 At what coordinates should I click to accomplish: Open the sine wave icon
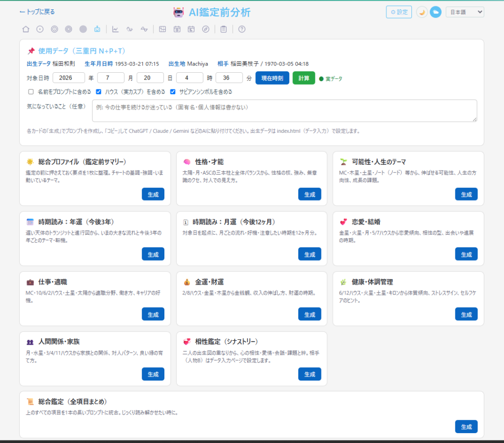click(x=129, y=29)
